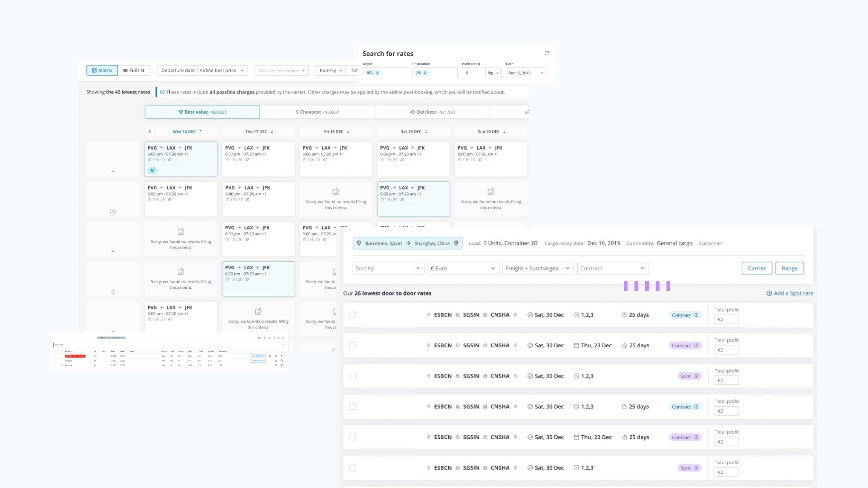Screen dimensions: 868x488
Task: Click the info icon on first Contract badge
Action: point(696,315)
